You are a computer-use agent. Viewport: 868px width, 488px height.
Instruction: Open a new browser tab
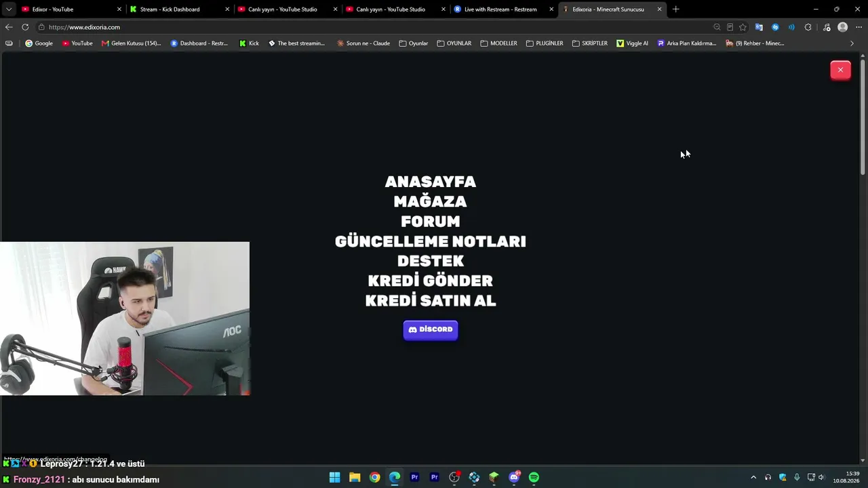coord(675,9)
